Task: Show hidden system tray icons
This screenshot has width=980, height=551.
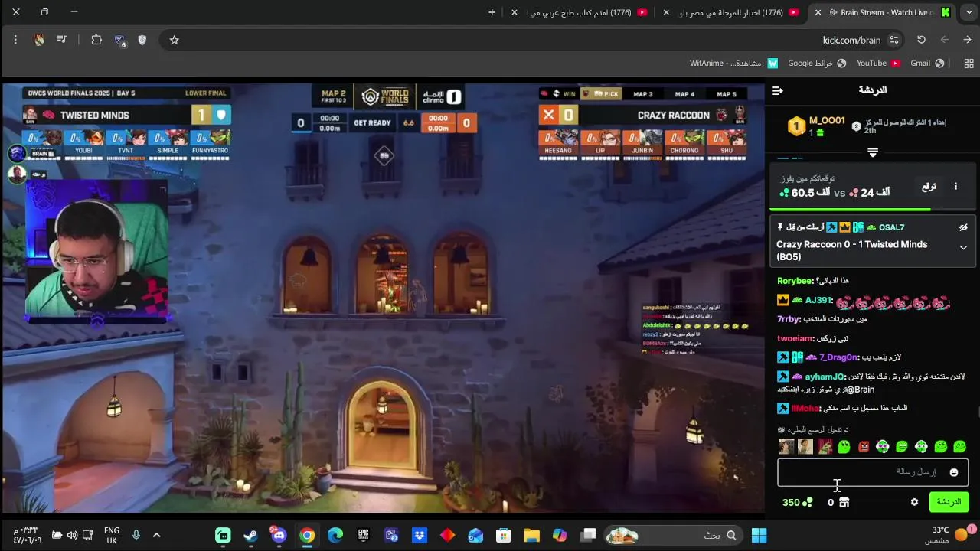Action: tap(156, 535)
